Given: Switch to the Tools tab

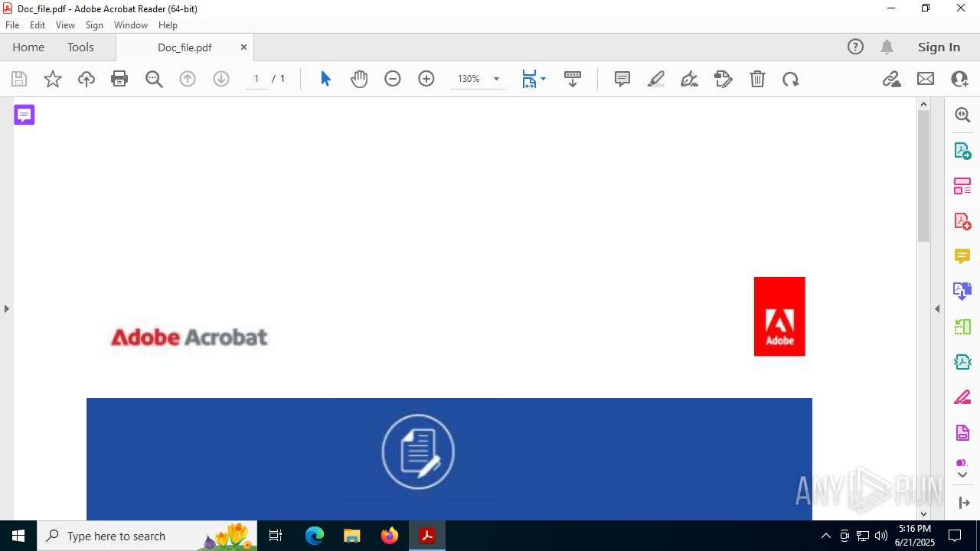Looking at the screenshot, I should point(80,47).
